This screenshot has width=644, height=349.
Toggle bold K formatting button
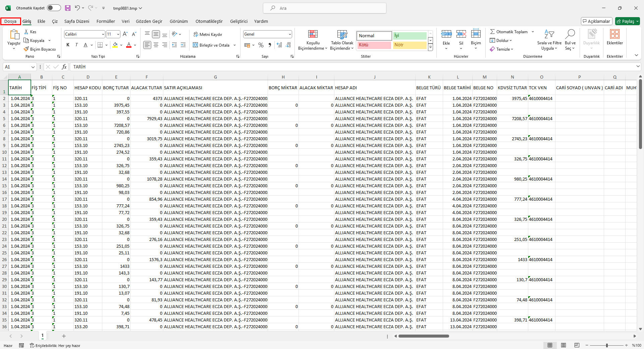(68, 45)
